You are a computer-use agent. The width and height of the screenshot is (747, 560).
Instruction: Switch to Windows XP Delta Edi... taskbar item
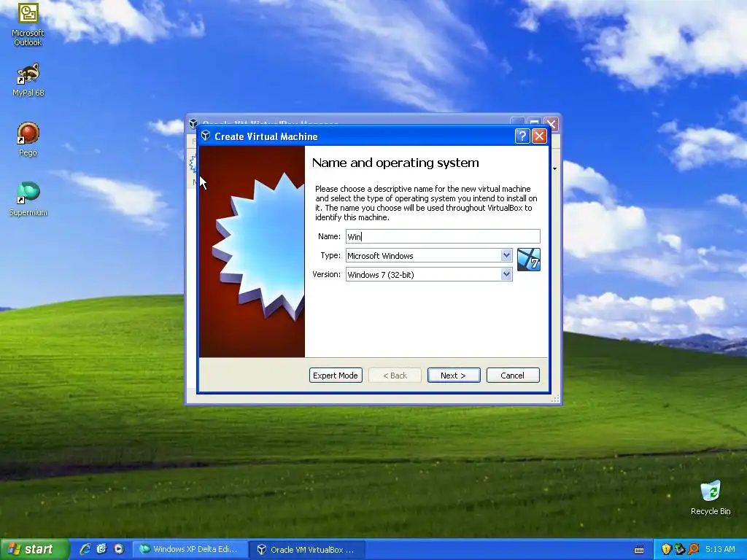[x=190, y=549]
